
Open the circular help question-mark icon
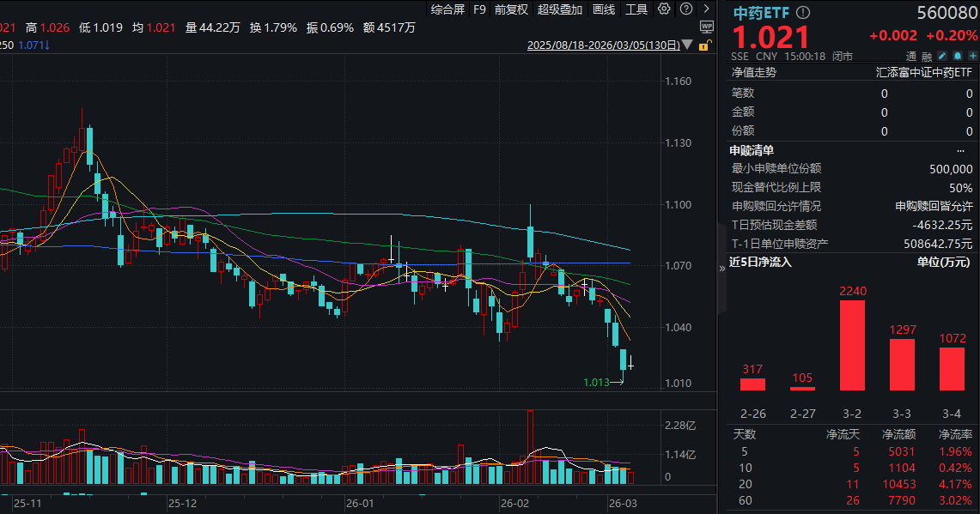click(685, 9)
